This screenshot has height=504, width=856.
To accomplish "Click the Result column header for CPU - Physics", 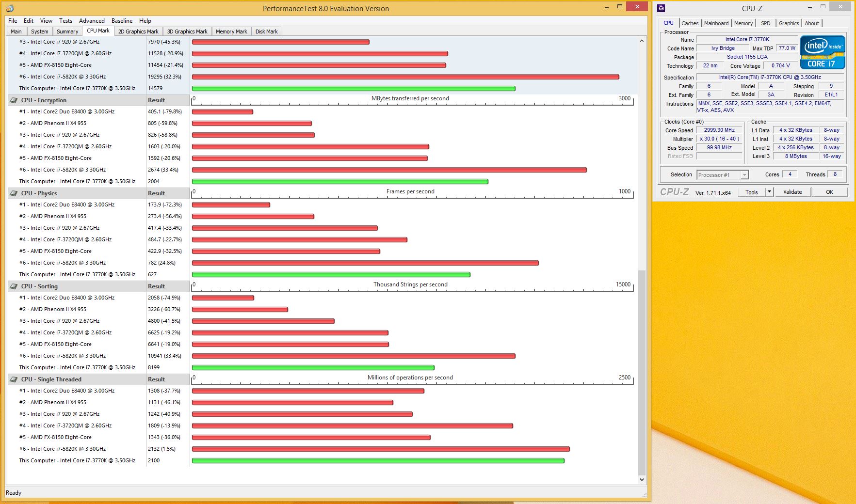I will (x=167, y=193).
